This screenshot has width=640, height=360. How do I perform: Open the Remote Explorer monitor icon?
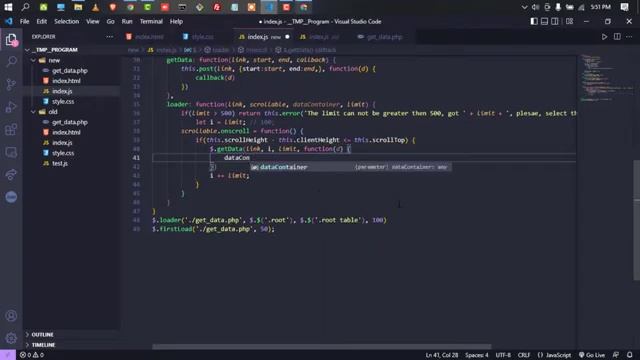[11, 152]
